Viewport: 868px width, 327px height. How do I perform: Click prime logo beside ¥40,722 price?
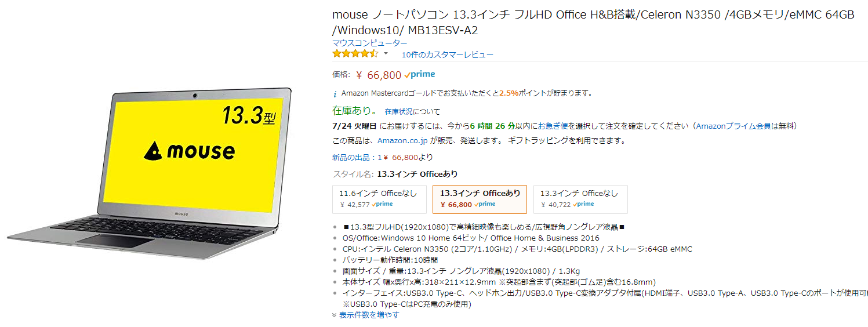click(584, 204)
